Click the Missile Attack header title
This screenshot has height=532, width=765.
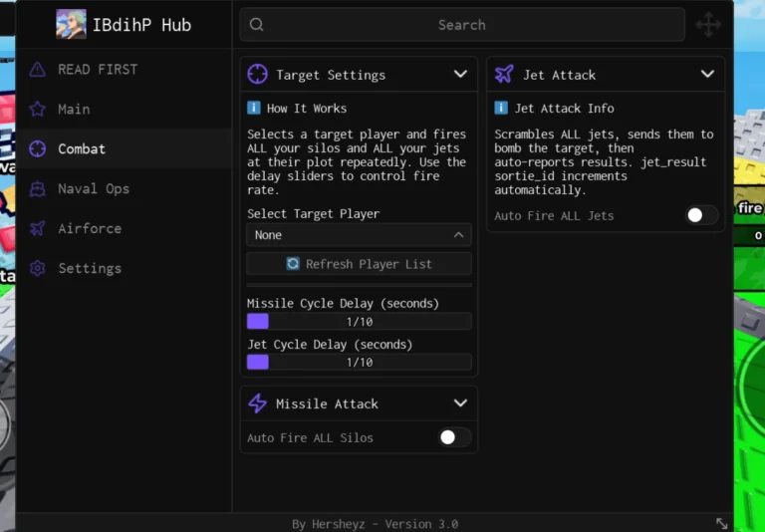[x=327, y=403]
